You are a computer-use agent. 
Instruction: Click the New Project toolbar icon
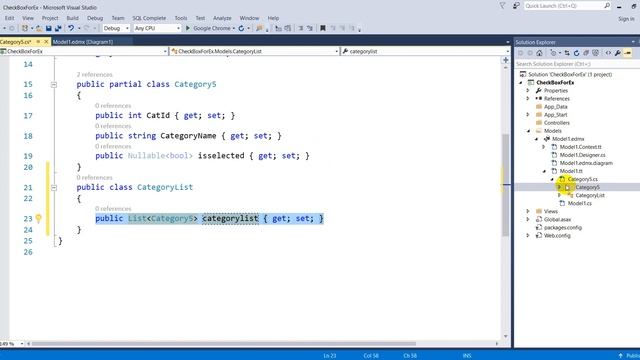[25, 28]
